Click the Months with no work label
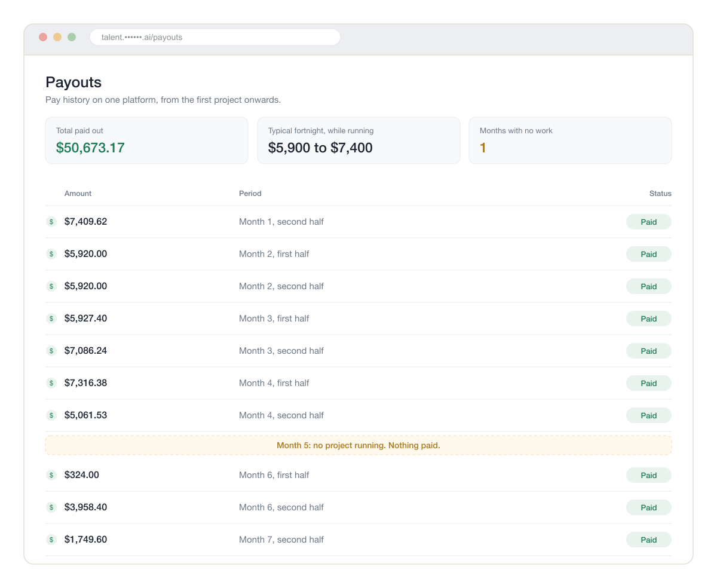Screen dimensions: 717x588 coord(516,131)
